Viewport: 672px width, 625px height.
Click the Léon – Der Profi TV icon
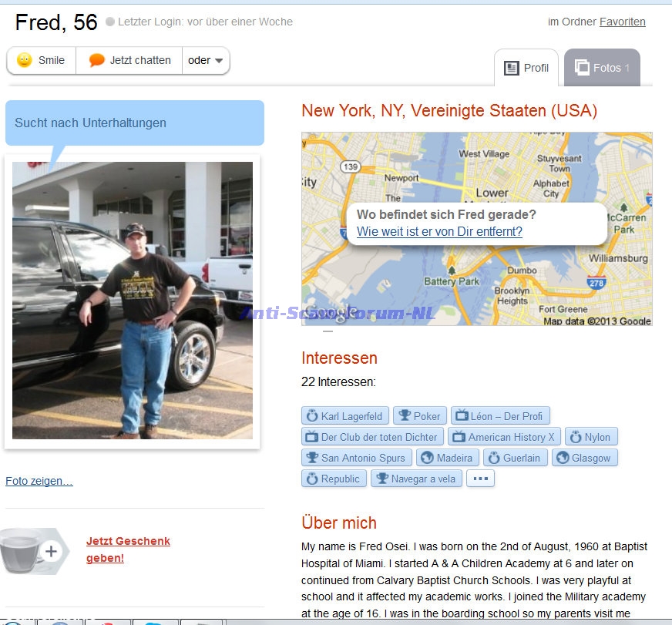[462, 415]
